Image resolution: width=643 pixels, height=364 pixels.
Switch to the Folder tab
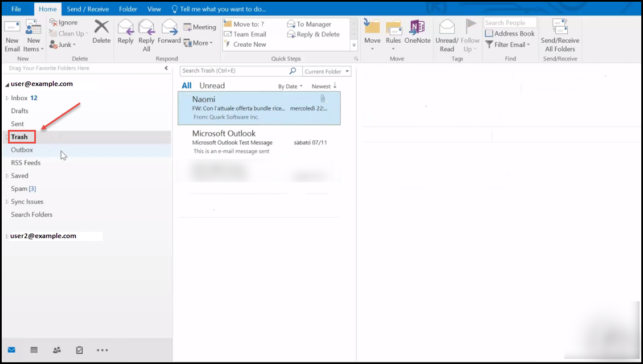[x=128, y=9]
